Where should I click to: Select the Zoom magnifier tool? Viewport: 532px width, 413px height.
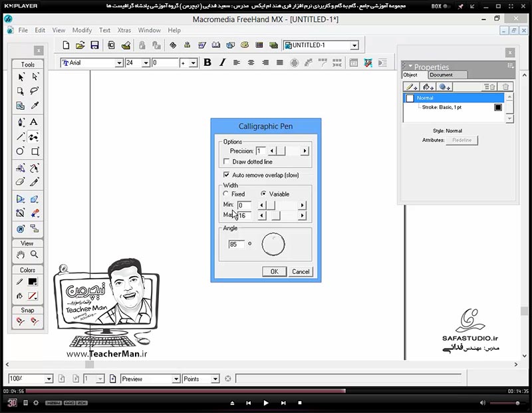tap(35, 254)
